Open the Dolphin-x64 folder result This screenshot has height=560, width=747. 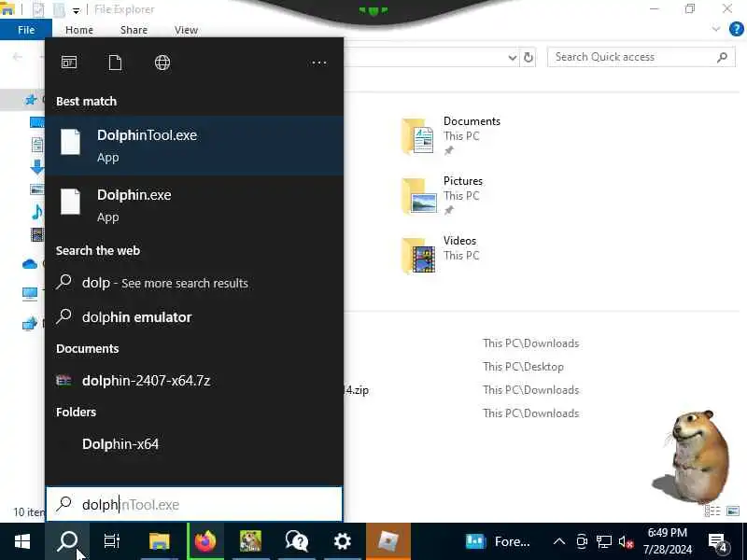pos(194,444)
